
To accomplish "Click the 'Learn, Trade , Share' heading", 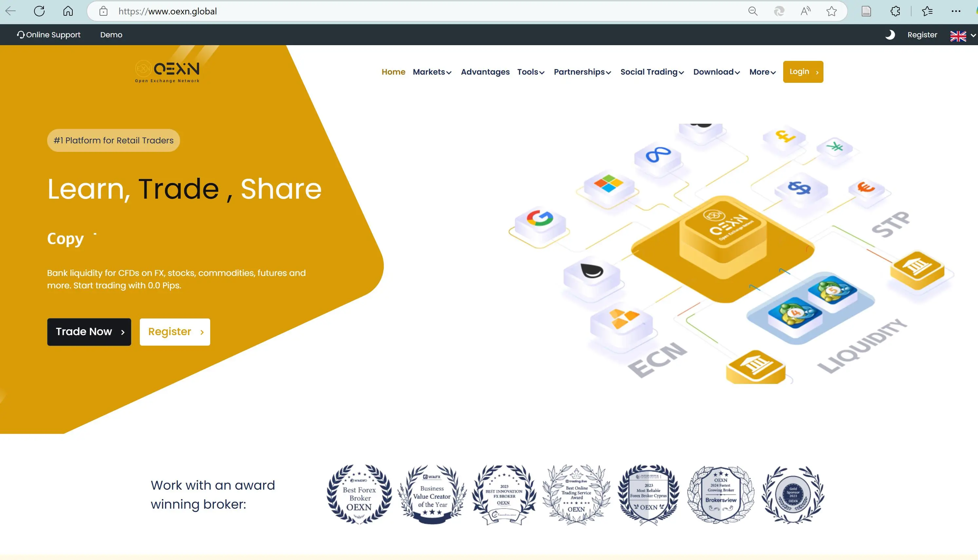I will [184, 189].
